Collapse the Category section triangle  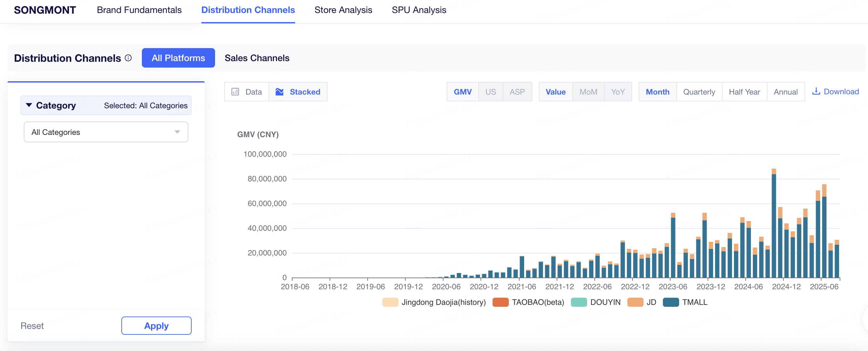click(29, 105)
